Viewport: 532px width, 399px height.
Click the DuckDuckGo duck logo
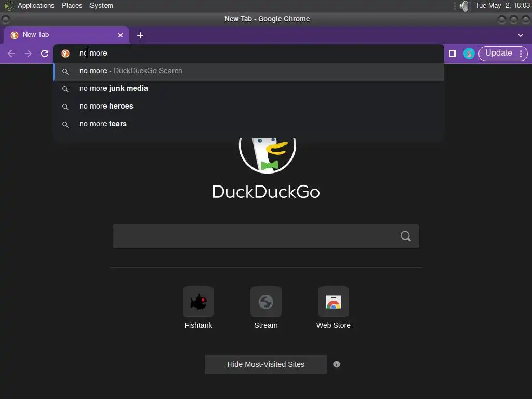(268, 155)
